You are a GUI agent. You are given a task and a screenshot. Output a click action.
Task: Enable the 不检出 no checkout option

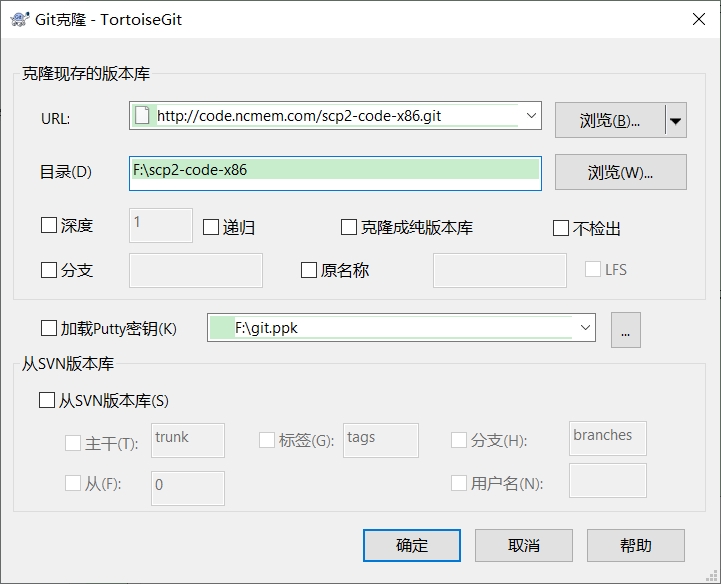click(561, 228)
